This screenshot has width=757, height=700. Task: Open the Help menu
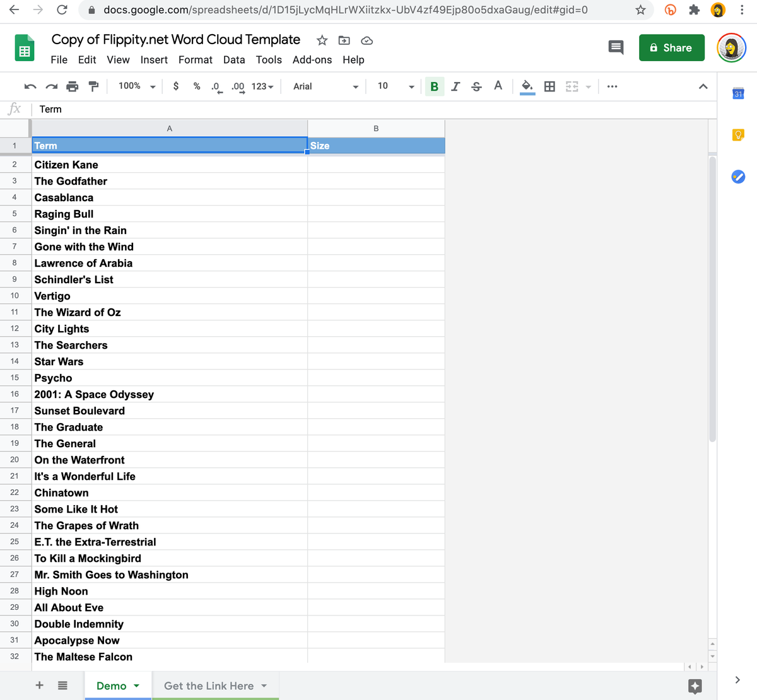(x=353, y=60)
